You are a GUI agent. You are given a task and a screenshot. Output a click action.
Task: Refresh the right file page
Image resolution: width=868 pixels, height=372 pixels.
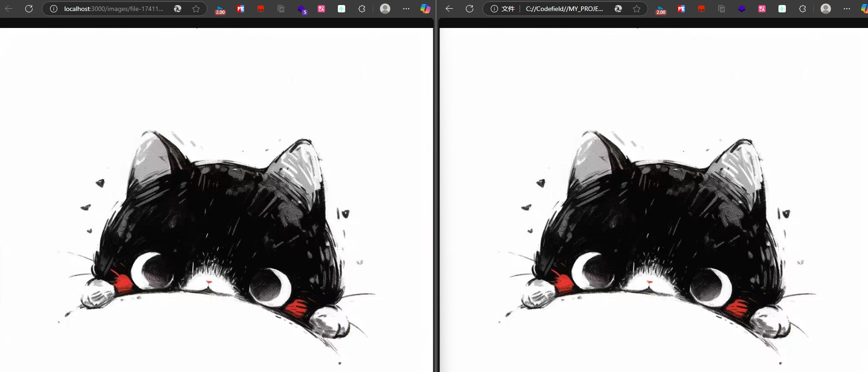coord(470,9)
